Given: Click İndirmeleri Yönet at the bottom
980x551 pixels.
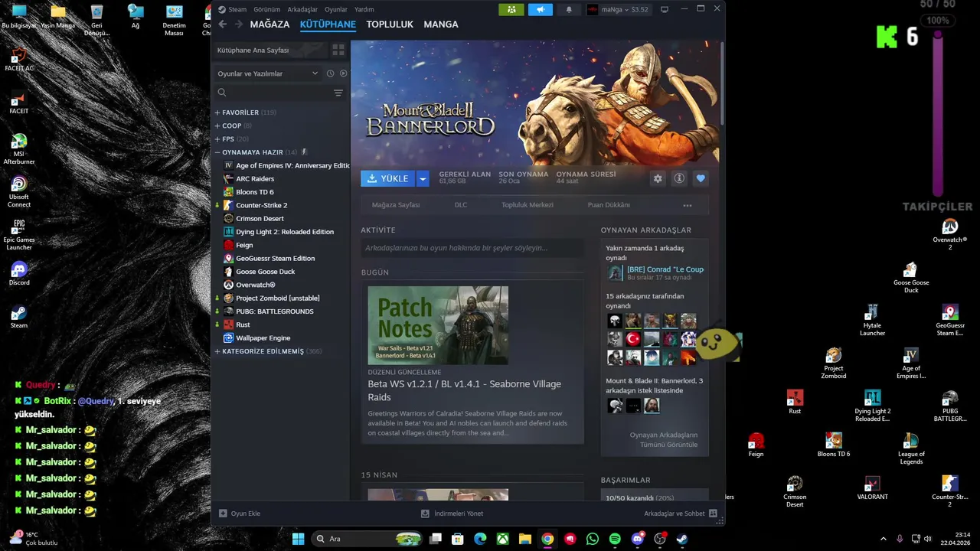Looking at the screenshot, I should coord(452,514).
